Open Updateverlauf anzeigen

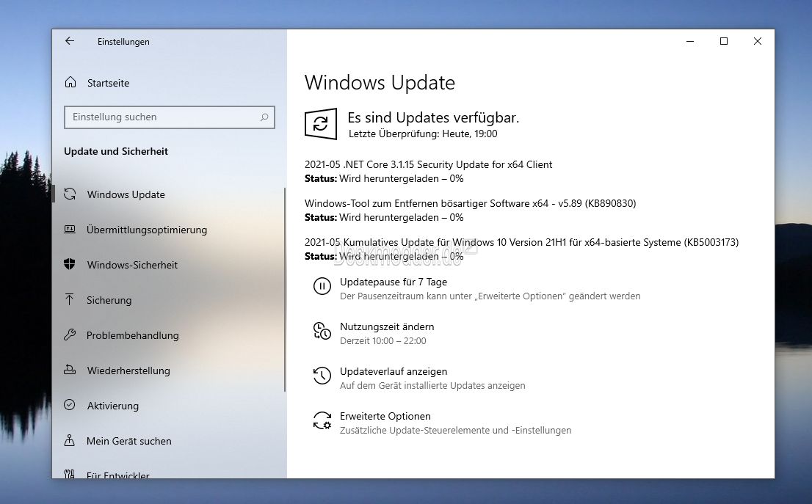[x=393, y=371]
